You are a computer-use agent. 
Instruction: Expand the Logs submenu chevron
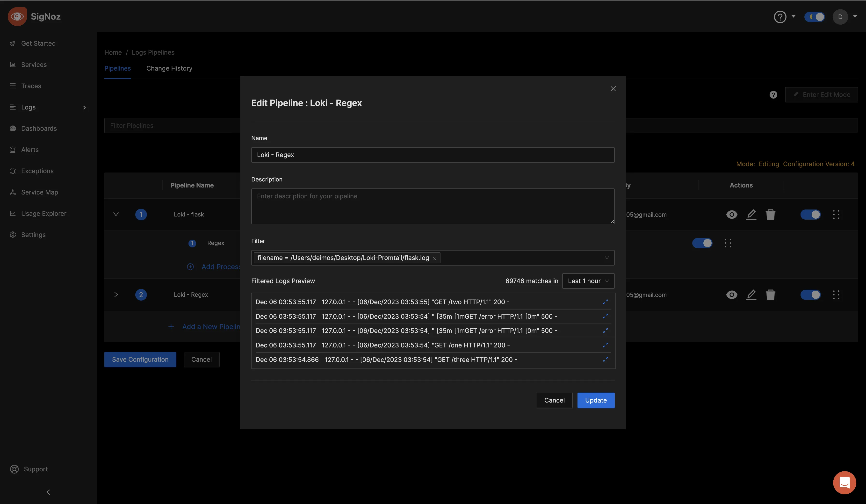[84, 108]
